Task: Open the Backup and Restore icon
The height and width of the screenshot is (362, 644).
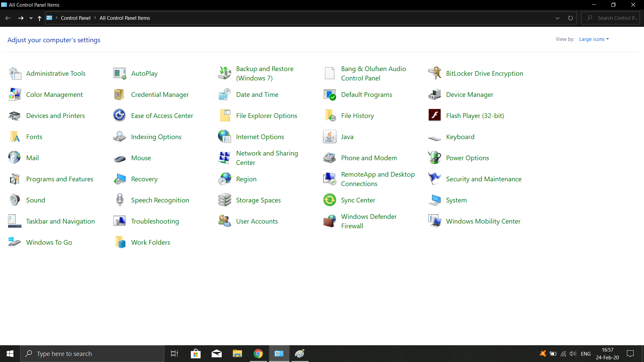Action: coord(225,73)
